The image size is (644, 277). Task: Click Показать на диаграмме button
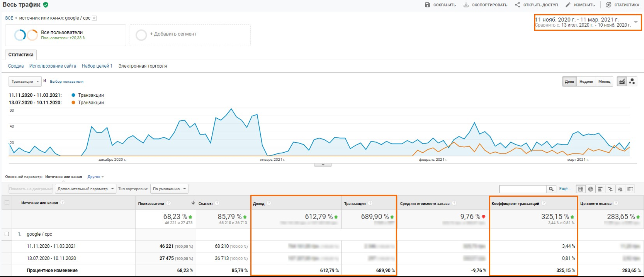point(31,189)
